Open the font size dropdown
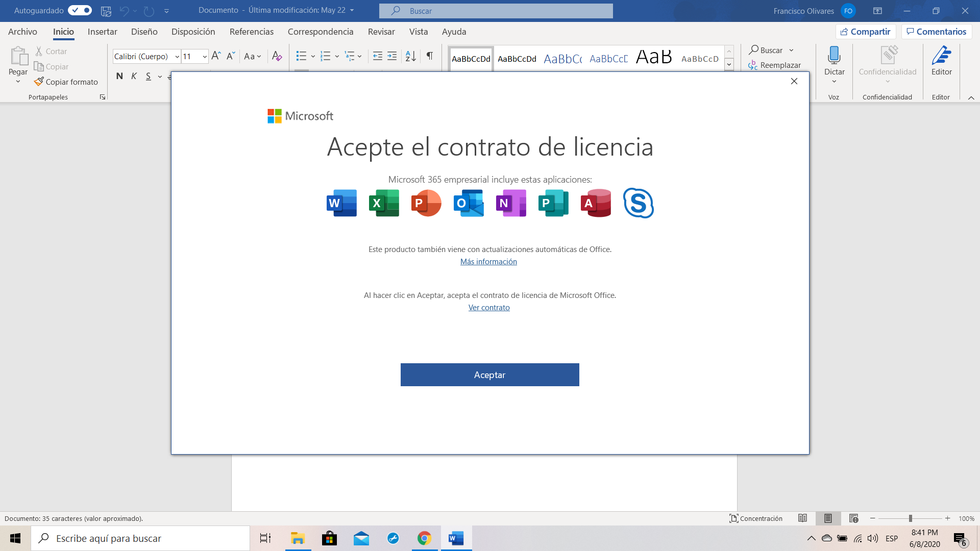 [205, 57]
